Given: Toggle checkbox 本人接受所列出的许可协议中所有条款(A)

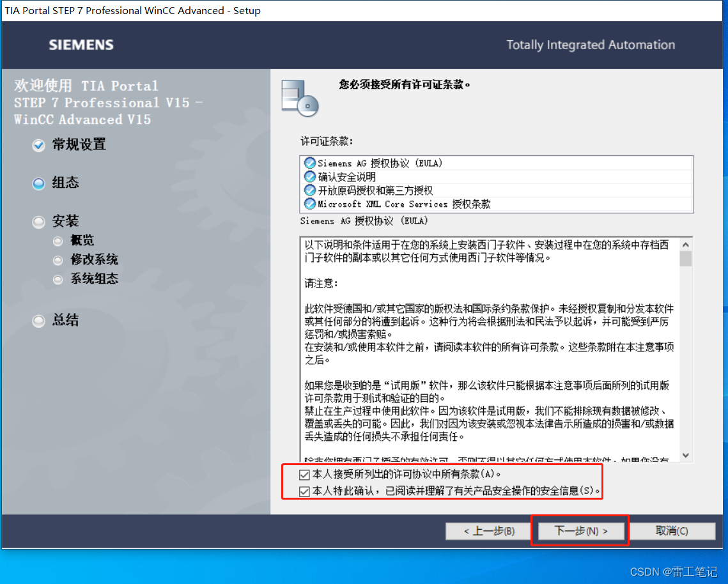Looking at the screenshot, I should pyautogui.click(x=305, y=475).
